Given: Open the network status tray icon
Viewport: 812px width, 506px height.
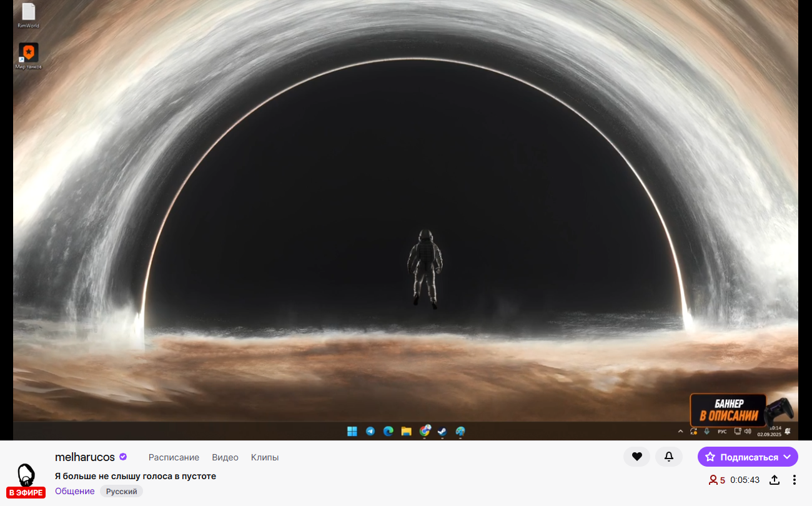Looking at the screenshot, I should (x=738, y=431).
